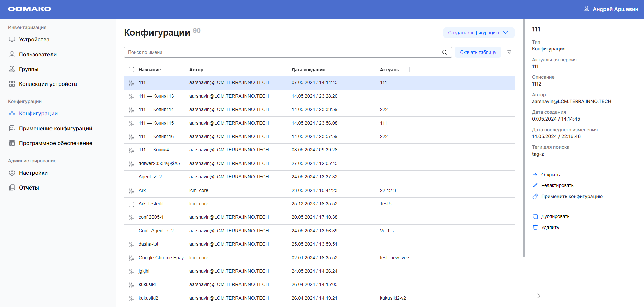This screenshot has height=307, width=644.
Task: Check the Ark_testedit row checkbox
Action: click(x=131, y=204)
